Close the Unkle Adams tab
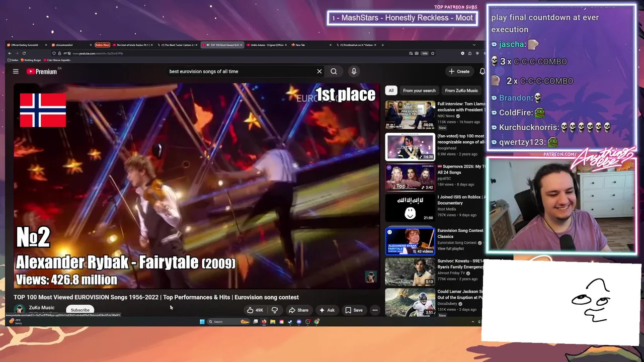644x362 pixels. [x=286, y=45]
